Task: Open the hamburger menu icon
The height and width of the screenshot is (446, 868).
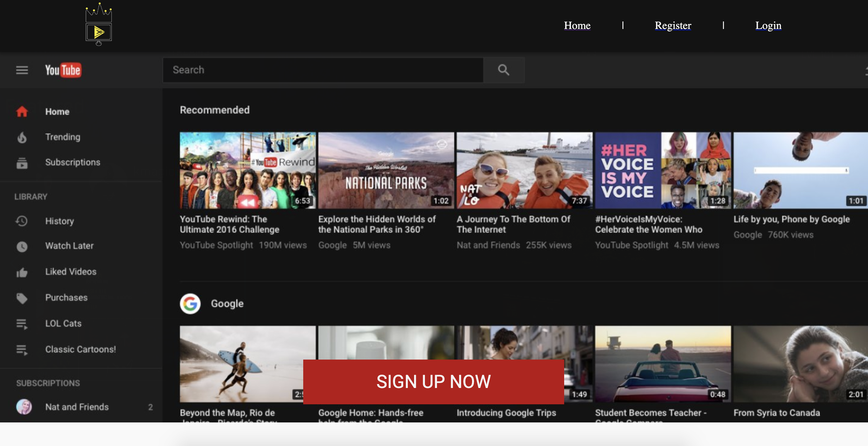Action: [22, 70]
